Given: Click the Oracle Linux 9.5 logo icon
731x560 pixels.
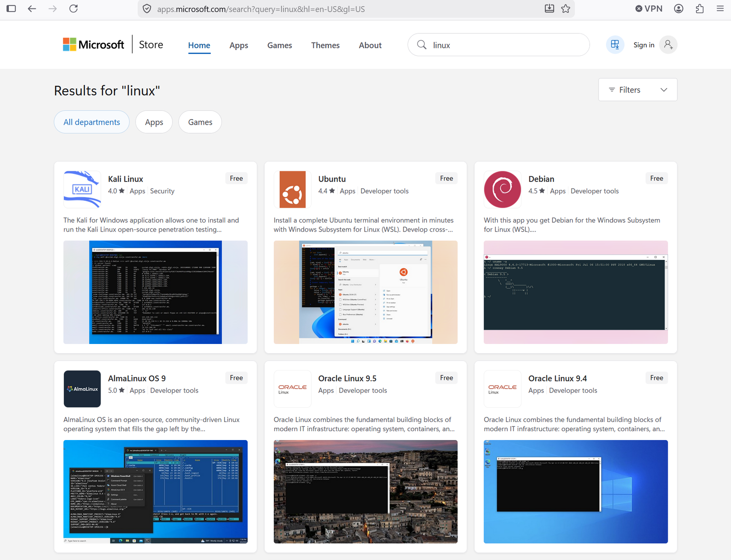Looking at the screenshot, I should coord(292,389).
